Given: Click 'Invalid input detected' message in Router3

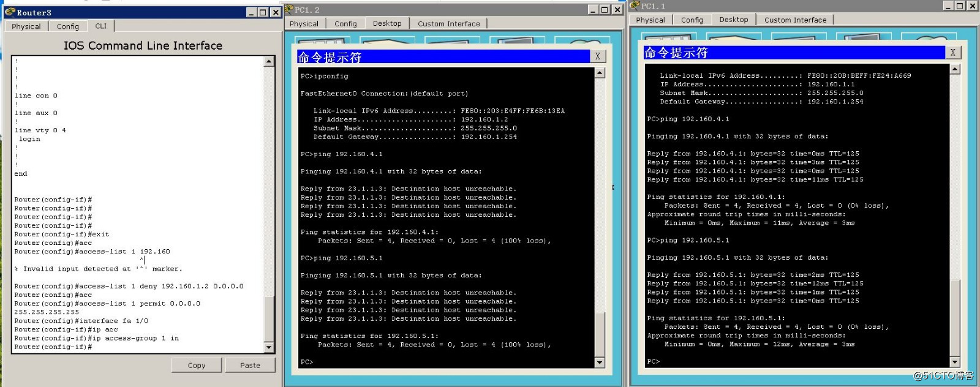Looking at the screenshot, I should pos(98,269).
